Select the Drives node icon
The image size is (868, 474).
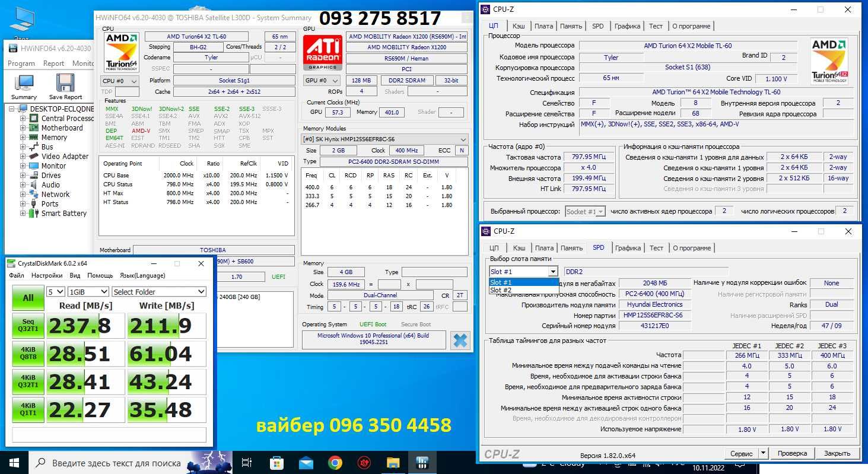(35, 175)
